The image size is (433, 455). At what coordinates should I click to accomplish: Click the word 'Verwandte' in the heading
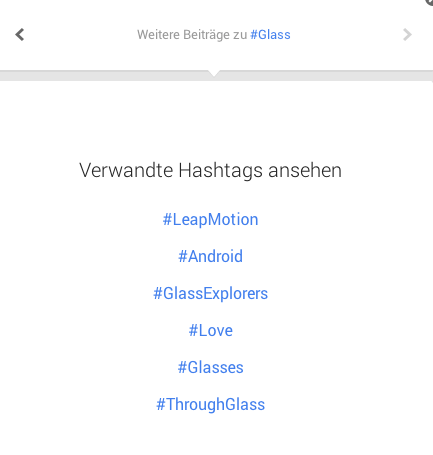click(x=126, y=170)
